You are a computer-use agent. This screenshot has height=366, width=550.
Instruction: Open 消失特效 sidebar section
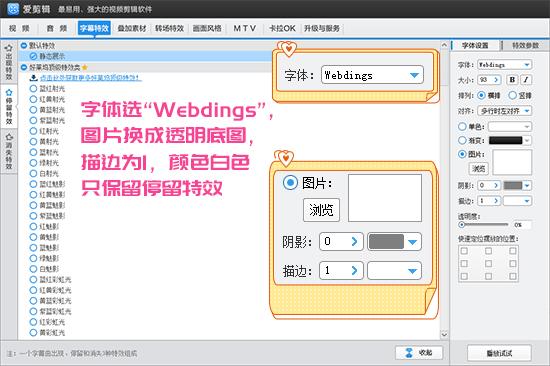pyautogui.click(x=9, y=152)
